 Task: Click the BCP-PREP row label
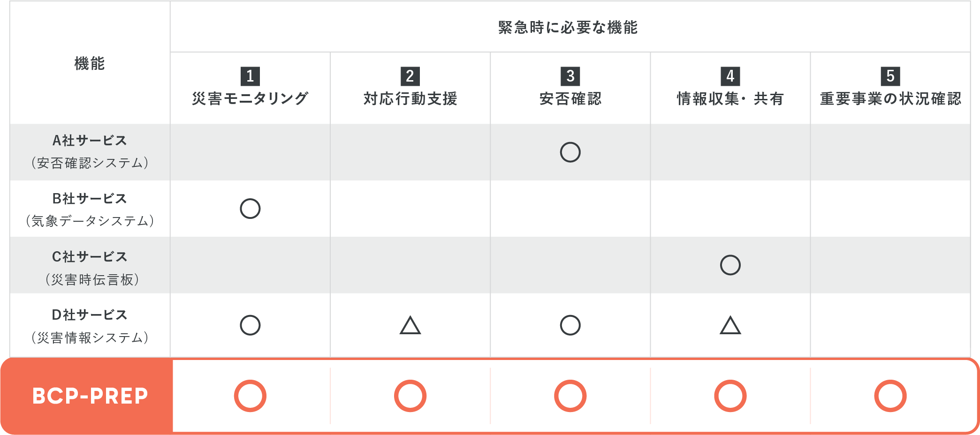point(90,396)
